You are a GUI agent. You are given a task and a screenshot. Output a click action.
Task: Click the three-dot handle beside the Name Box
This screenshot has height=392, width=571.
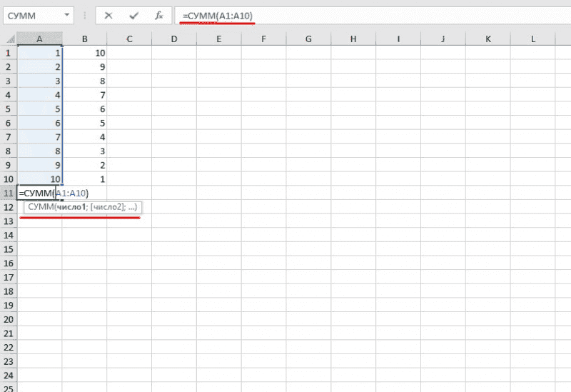coord(85,16)
